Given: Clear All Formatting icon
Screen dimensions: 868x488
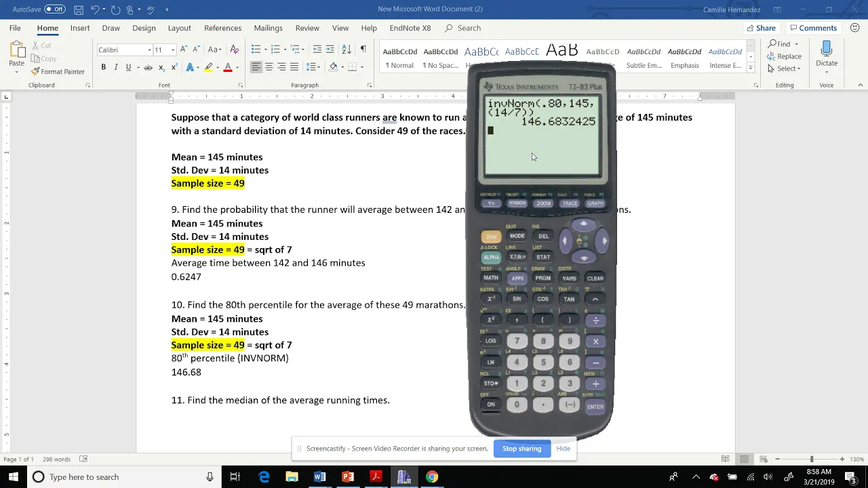Looking at the screenshot, I should point(235,49).
